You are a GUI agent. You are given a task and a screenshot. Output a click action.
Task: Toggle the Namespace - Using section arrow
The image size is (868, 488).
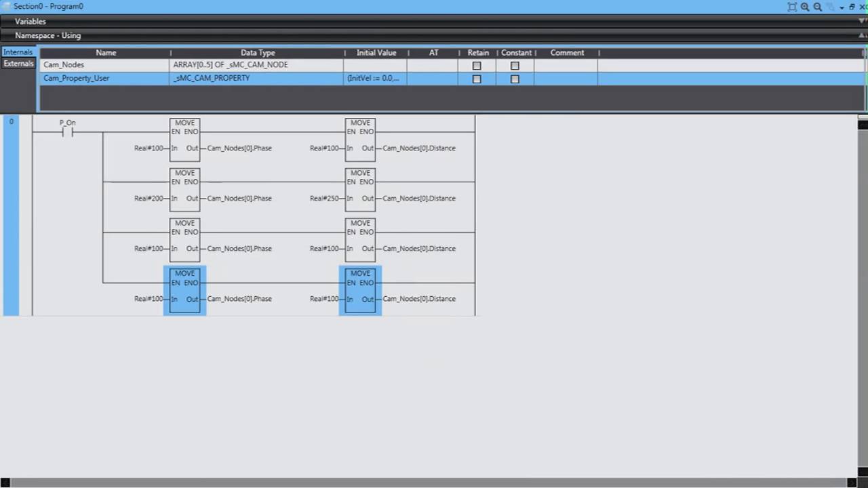(x=862, y=35)
